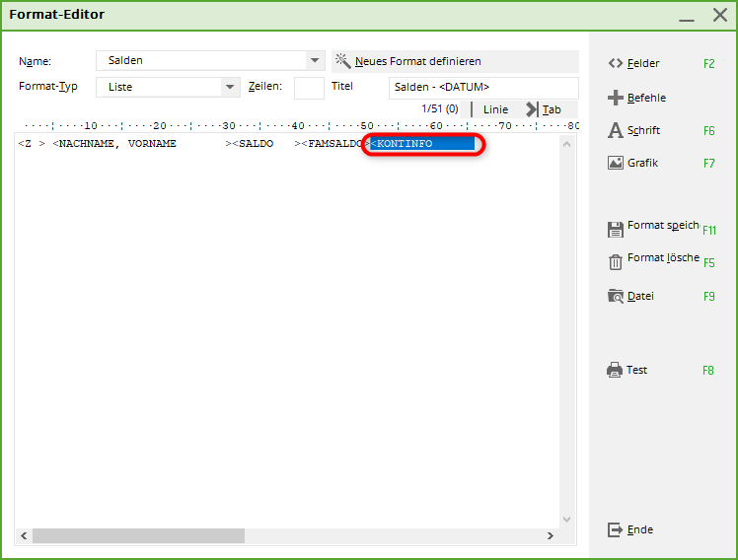Viewport: 738px width, 560px height.
Task: Open Schrift font settings icon
Action: point(616,130)
